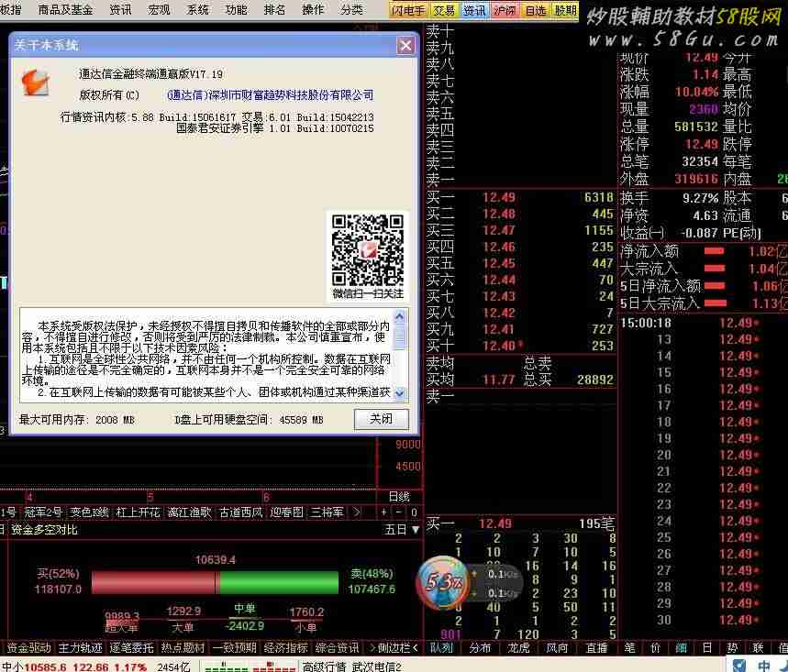Open the 分类 menu
788x672 pixels.
click(x=351, y=9)
